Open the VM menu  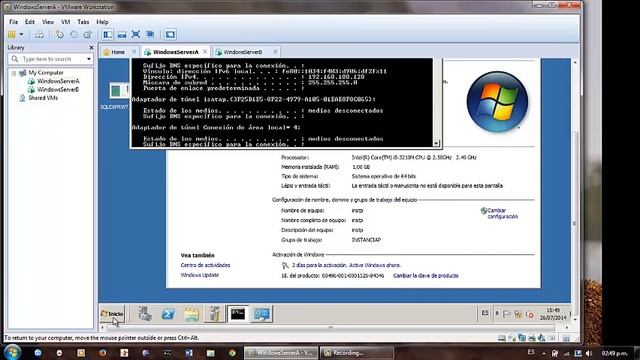66,22
